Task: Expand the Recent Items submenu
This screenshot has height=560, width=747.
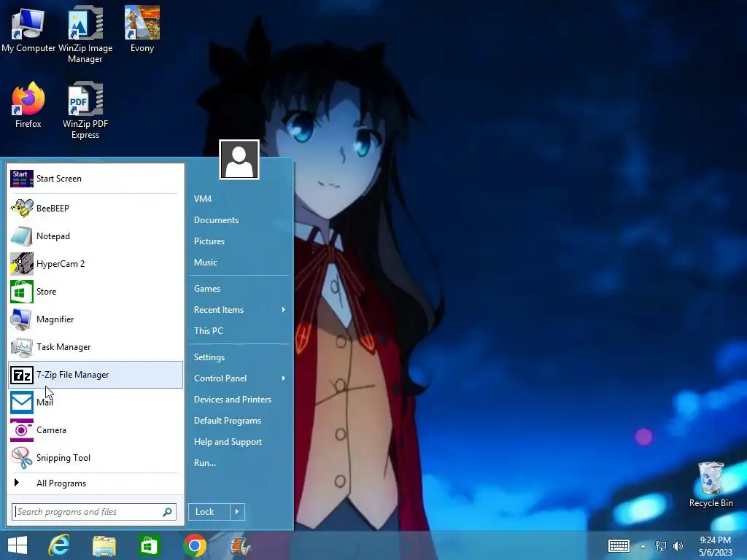Action: [239, 309]
